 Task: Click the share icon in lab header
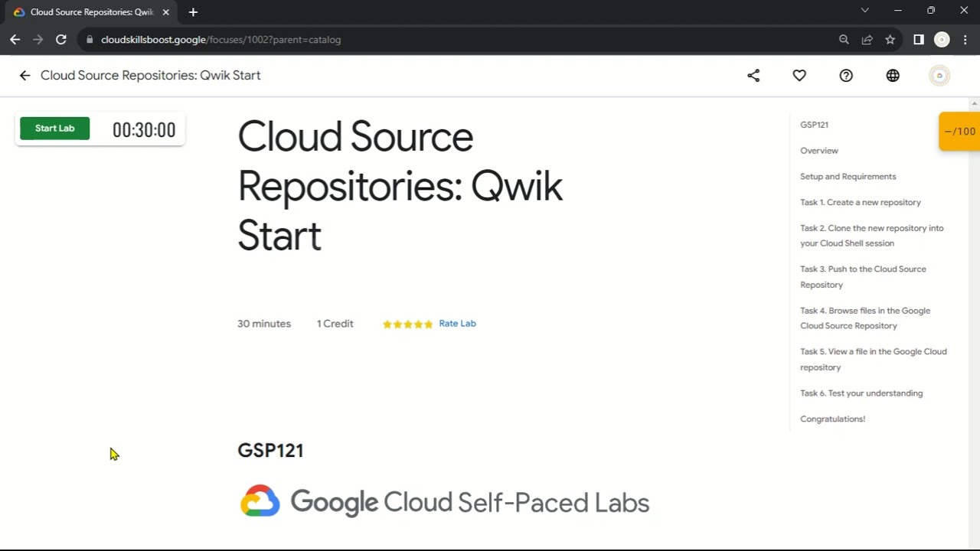tap(753, 75)
